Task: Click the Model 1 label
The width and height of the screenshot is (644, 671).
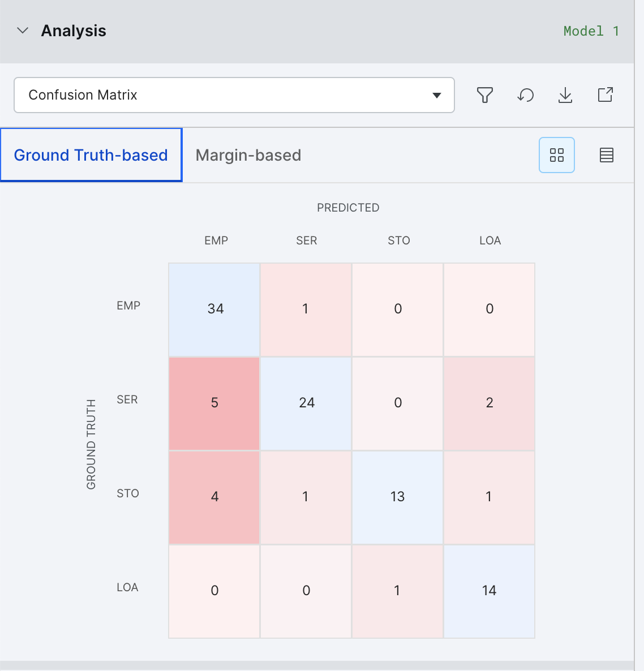Action: point(591,31)
